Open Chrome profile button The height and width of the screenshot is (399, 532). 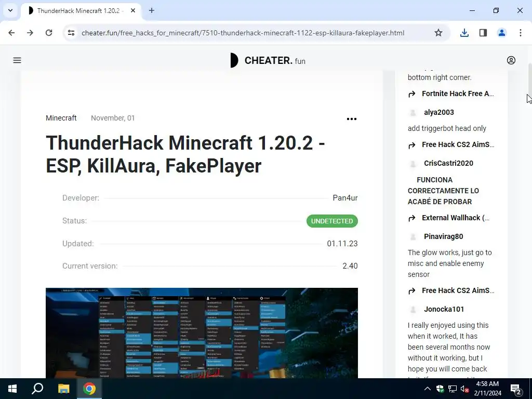tap(502, 33)
